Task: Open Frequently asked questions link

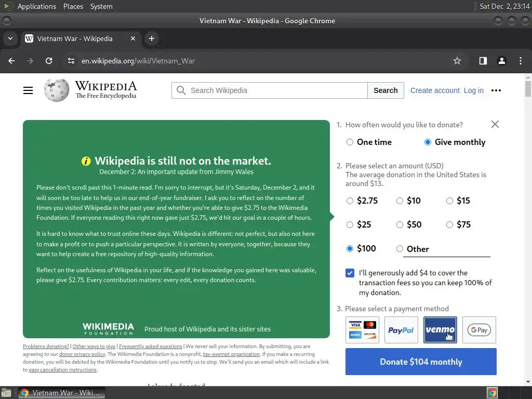Action: tap(150, 347)
